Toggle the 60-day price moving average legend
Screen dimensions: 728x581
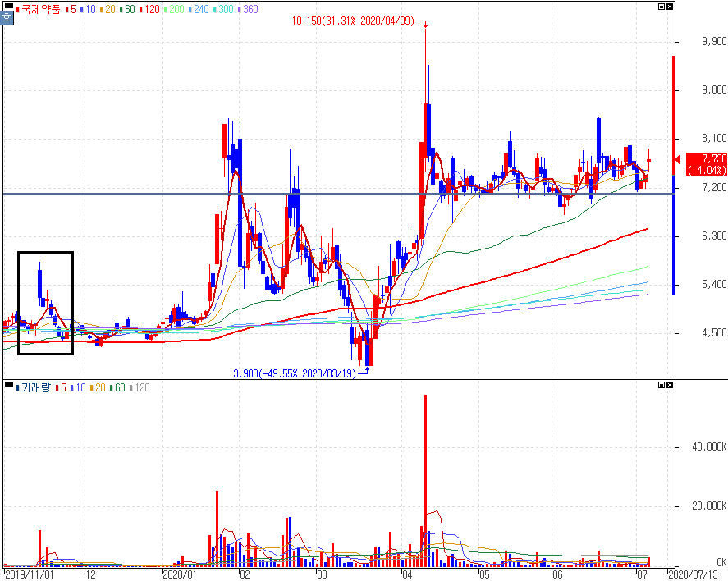pos(130,9)
